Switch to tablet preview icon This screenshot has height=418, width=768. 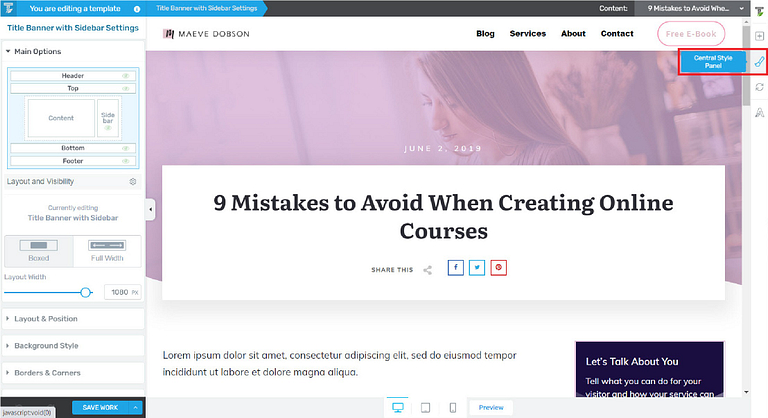pos(426,408)
